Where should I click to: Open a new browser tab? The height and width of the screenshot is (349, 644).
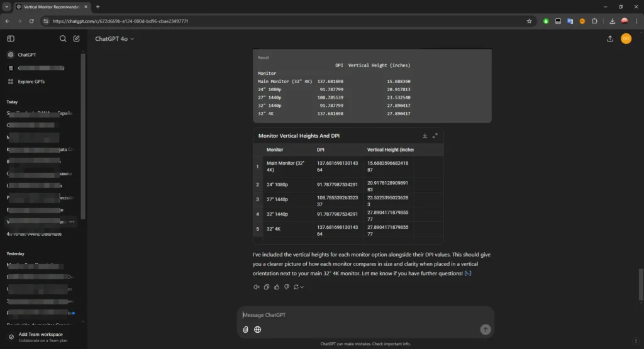[x=97, y=7]
